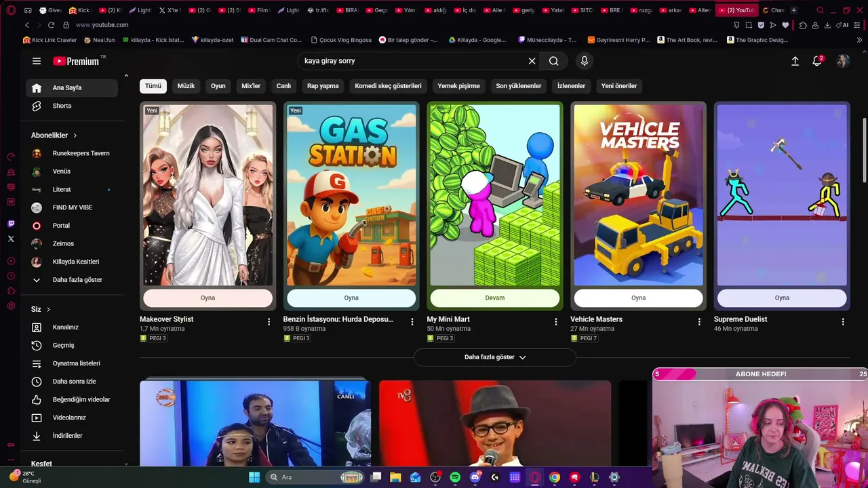The width and height of the screenshot is (868, 488).
Task: Open Twitch in the Opera sidebar
Action: 11,224
